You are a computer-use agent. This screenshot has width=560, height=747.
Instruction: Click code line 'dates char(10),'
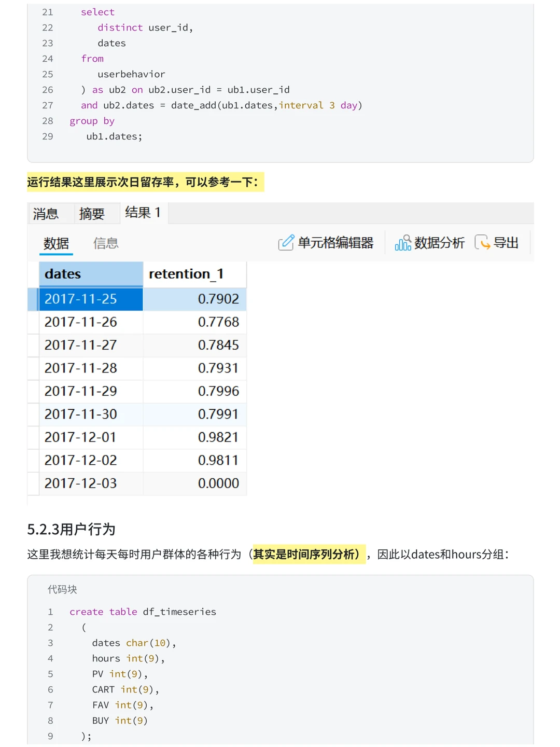point(134,643)
